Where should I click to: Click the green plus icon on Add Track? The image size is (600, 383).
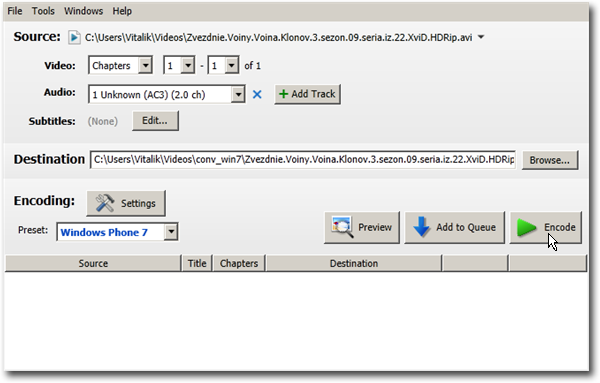283,94
